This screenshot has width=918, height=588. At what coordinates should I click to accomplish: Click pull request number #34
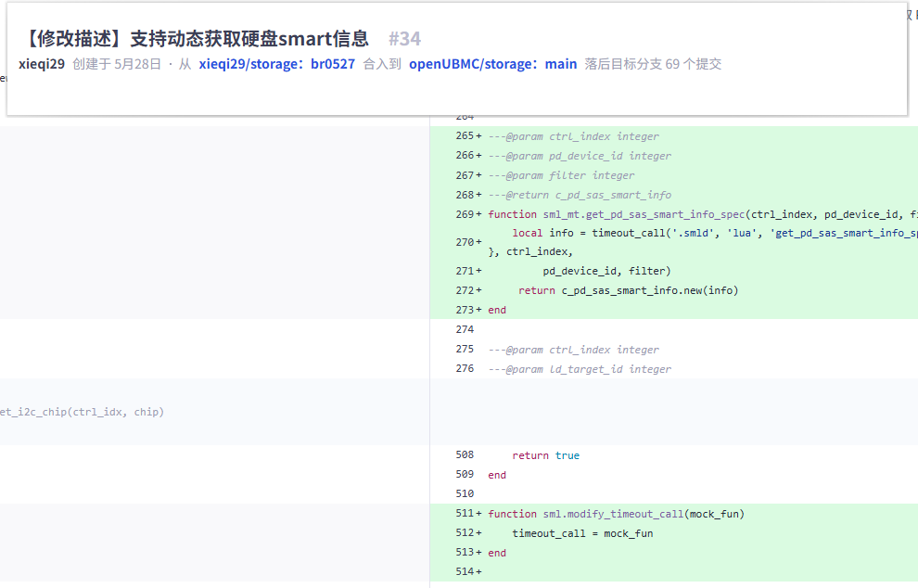click(404, 39)
